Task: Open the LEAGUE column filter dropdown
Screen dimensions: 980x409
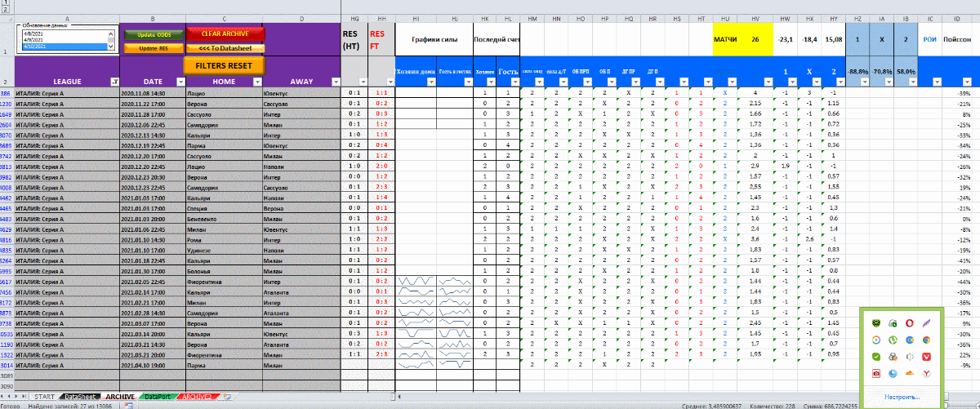Action: (114, 81)
